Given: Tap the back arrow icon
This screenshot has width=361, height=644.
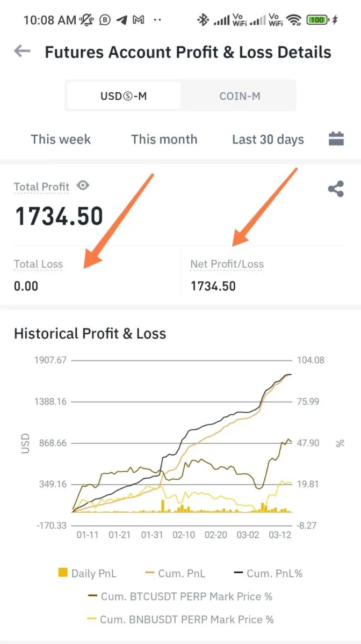Looking at the screenshot, I should click(x=22, y=52).
